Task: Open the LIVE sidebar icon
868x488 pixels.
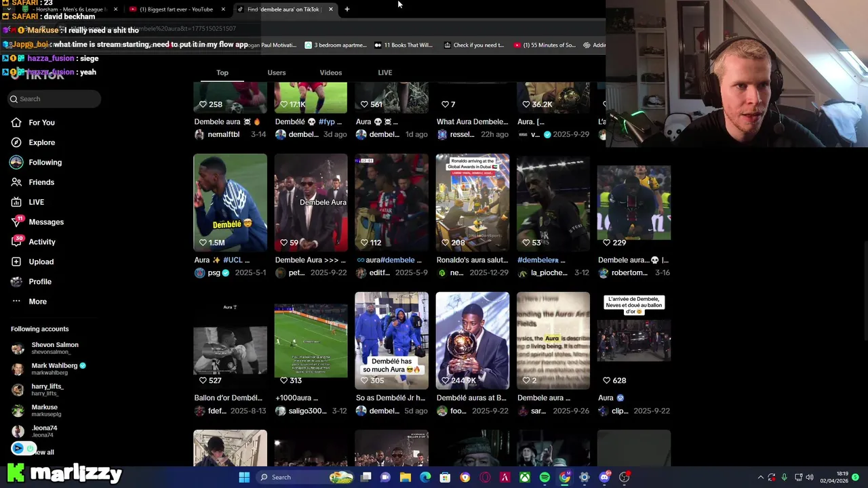Action: coord(16,202)
